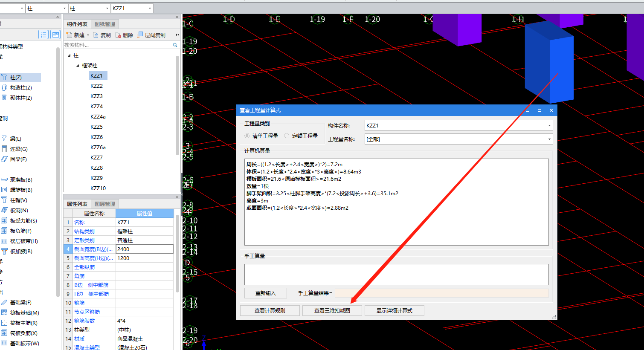Switch to the 图层管理 tab
The width and height of the screenshot is (644, 350).
click(105, 204)
